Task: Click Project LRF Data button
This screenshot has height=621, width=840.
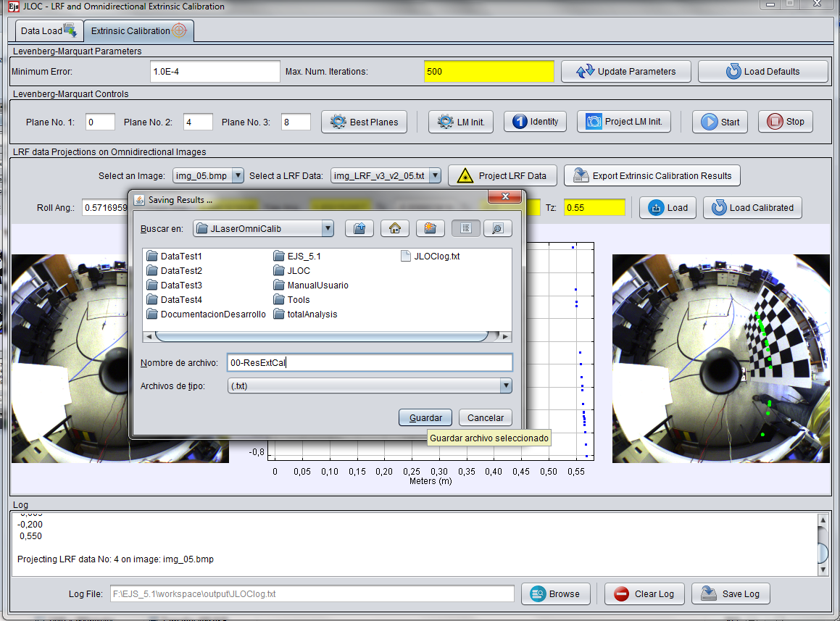Action: [x=502, y=176]
